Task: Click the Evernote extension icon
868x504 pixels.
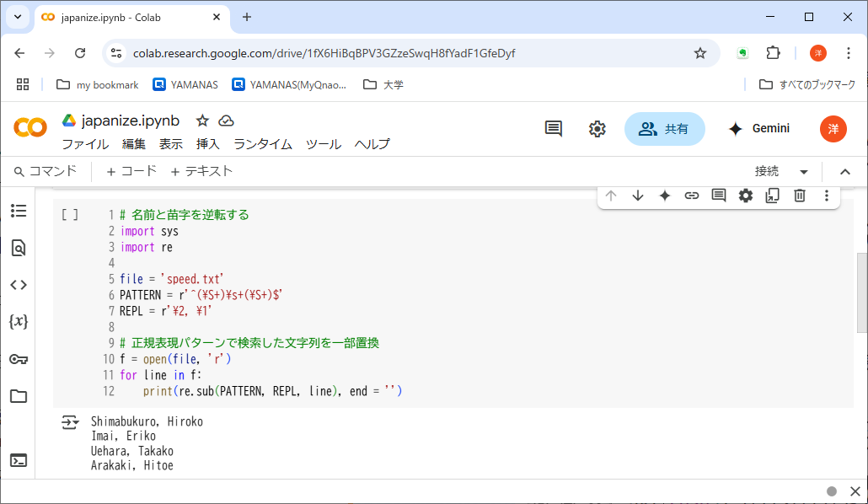Action: (x=743, y=53)
